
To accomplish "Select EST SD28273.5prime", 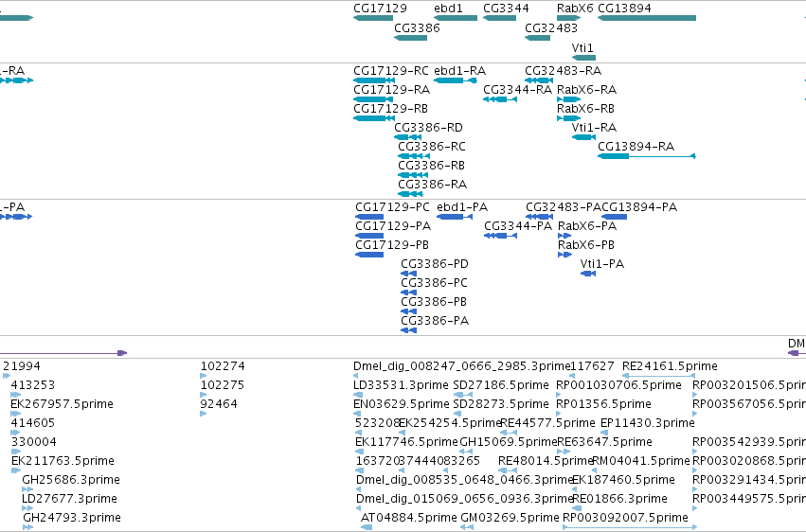I will tap(456, 414).
